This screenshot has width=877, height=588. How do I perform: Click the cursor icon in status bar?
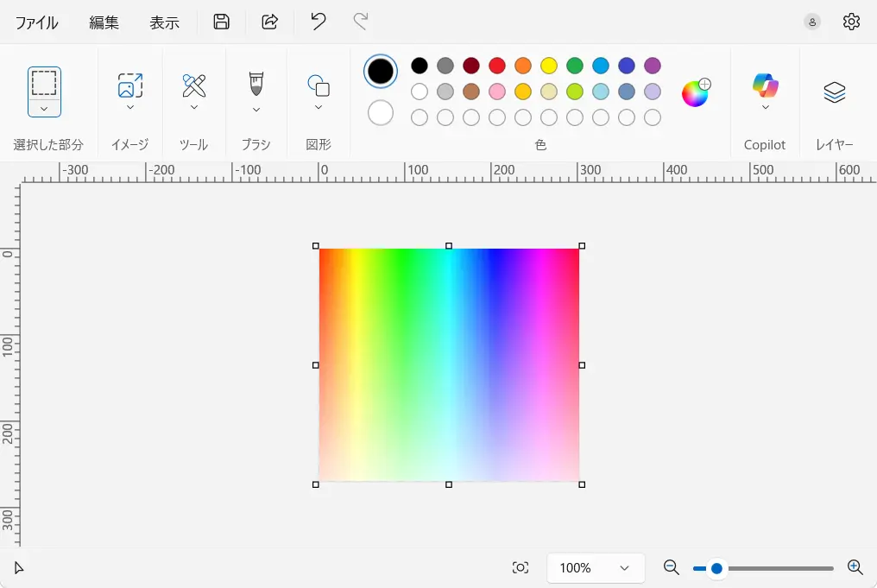[18, 568]
